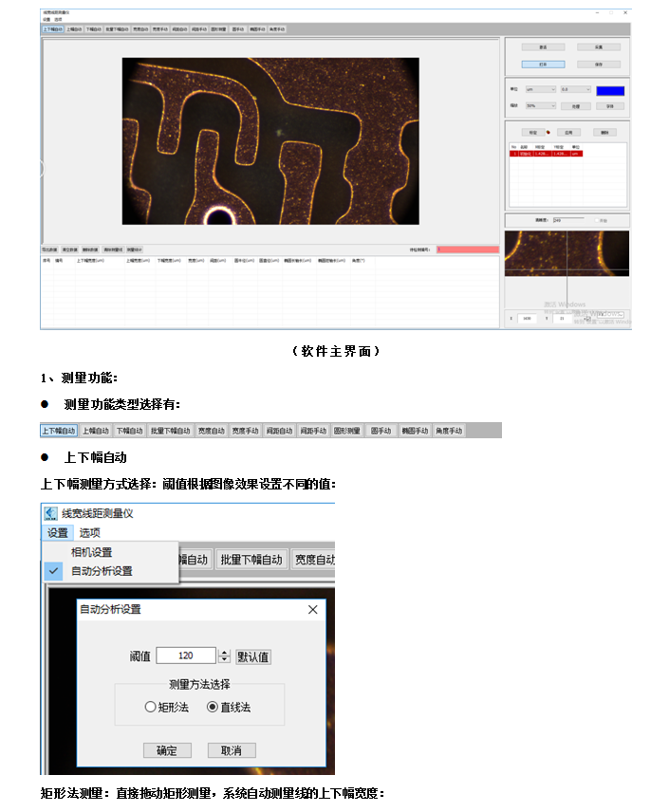Toggle the checked 自动分析设置 menu entry
Viewport: 669px width, 812px height.
[x=102, y=571]
